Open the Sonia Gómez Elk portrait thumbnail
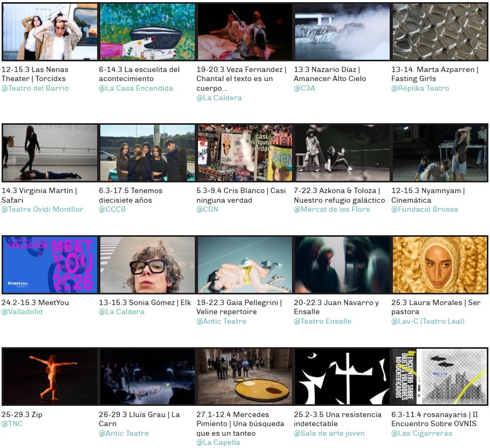The width and height of the screenshot is (490, 448). click(x=147, y=265)
